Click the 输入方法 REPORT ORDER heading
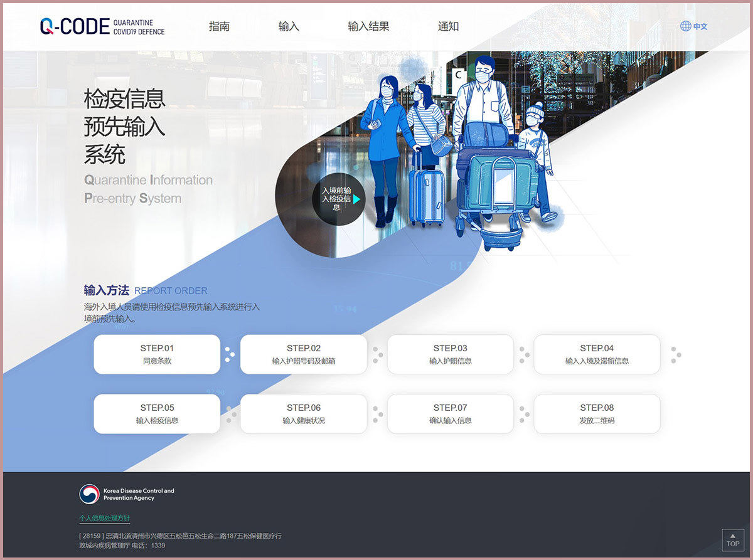 coord(146,290)
